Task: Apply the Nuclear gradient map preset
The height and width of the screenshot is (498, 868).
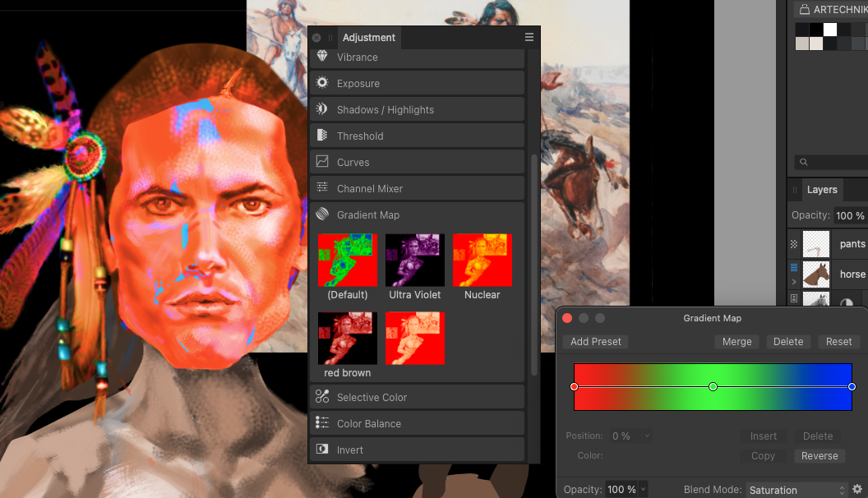Action: pos(482,260)
